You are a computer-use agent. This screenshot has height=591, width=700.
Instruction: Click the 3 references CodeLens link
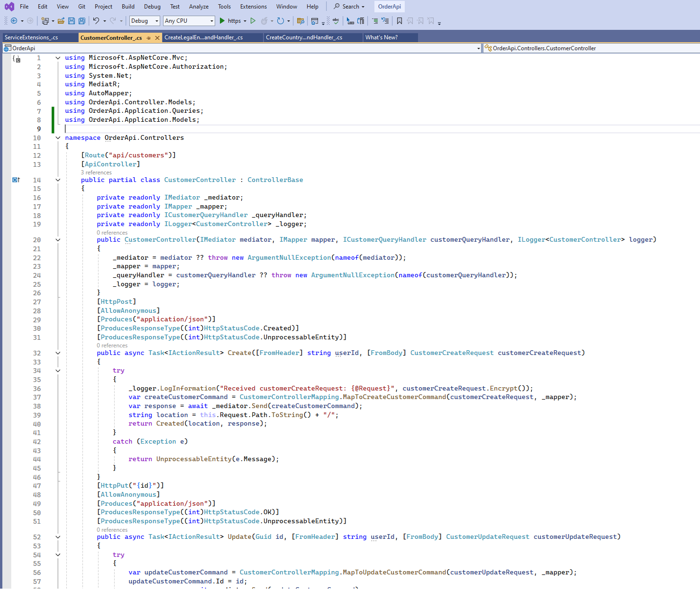click(96, 173)
